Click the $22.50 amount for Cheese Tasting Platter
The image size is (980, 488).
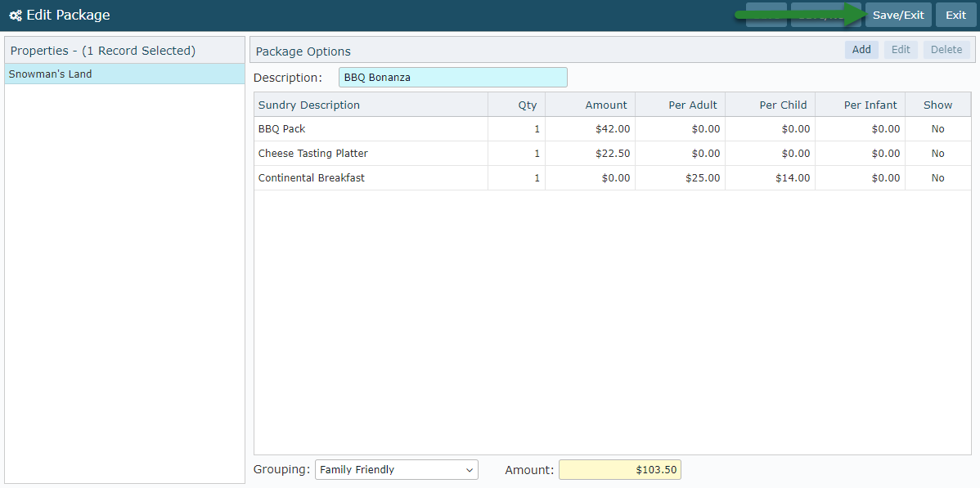tap(613, 153)
